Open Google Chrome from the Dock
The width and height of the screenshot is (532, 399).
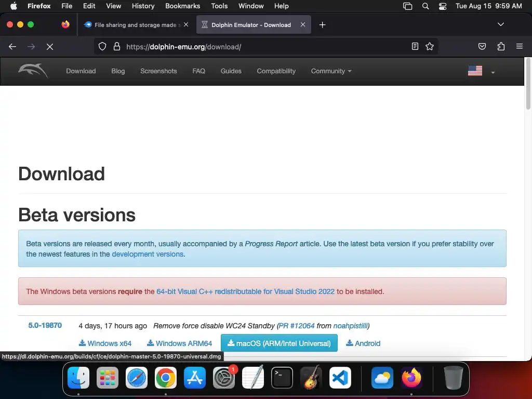[166, 378]
